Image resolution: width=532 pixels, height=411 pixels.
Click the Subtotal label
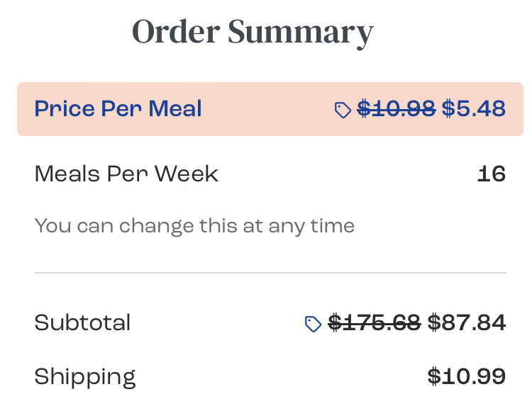[x=82, y=323]
